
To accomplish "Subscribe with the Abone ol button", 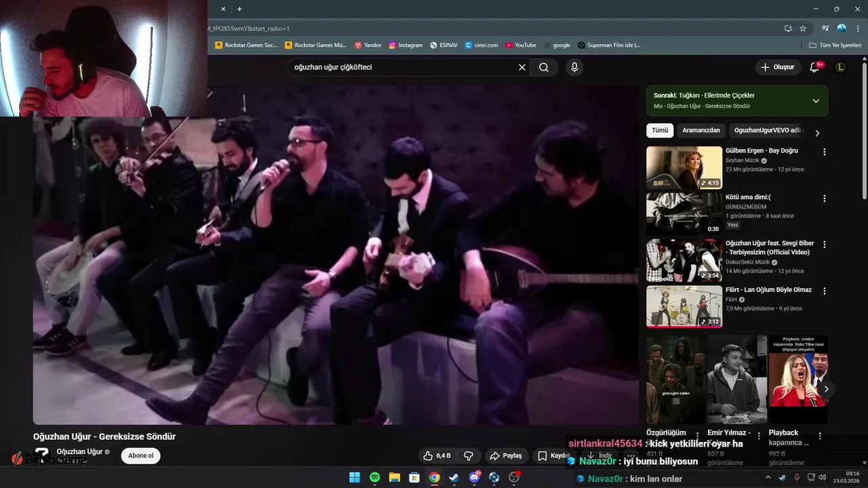I will coord(141,455).
